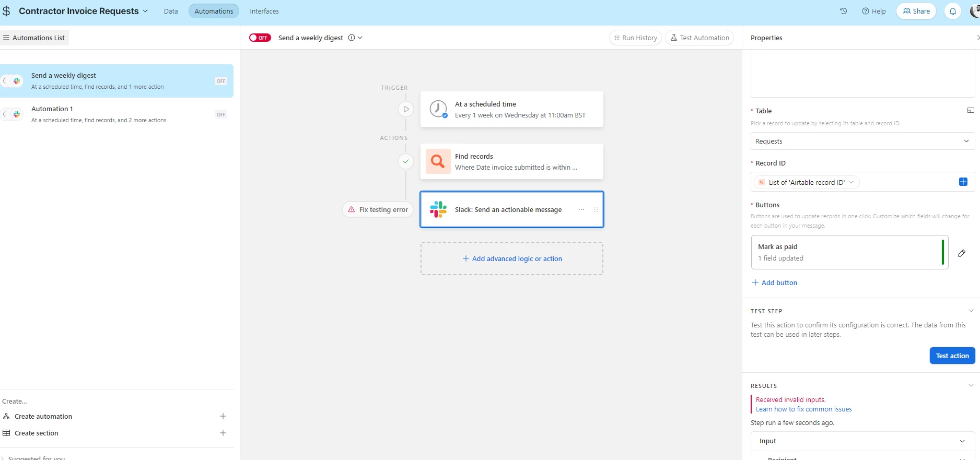Image resolution: width=980 pixels, height=460 pixels.
Task: Expand Suggested for you section
Action: click(x=34, y=457)
